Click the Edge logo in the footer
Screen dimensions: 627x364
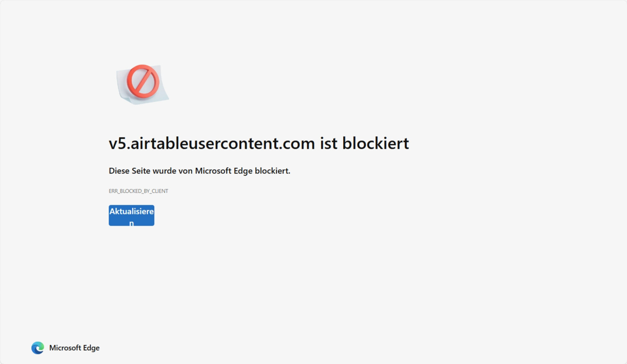tap(38, 348)
